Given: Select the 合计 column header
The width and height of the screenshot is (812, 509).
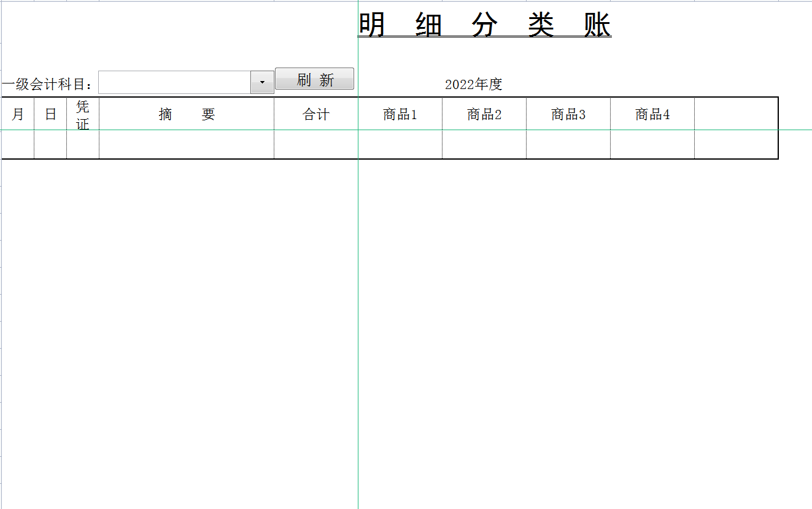Looking at the screenshot, I should tap(316, 114).
